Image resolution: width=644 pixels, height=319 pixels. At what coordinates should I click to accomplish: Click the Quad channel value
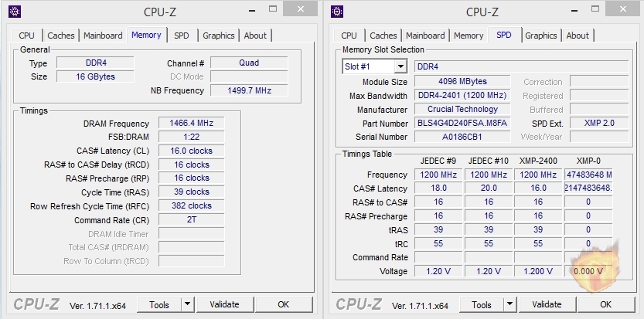pyautogui.click(x=249, y=63)
